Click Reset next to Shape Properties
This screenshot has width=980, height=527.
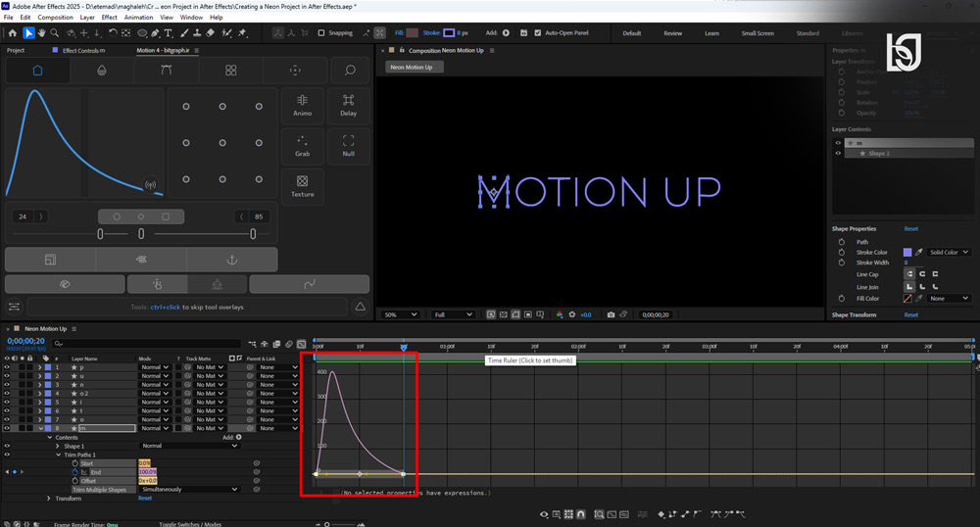910,228
